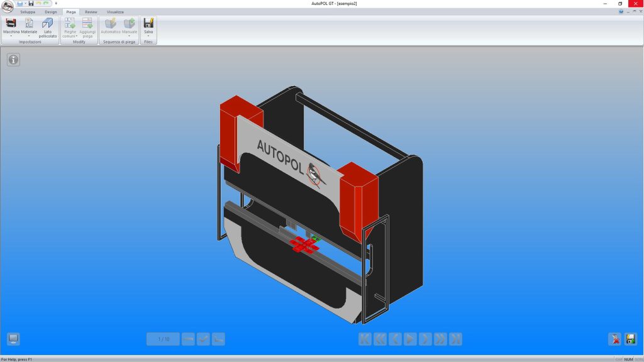Switch to the Visualizza tab

(115, 12)
